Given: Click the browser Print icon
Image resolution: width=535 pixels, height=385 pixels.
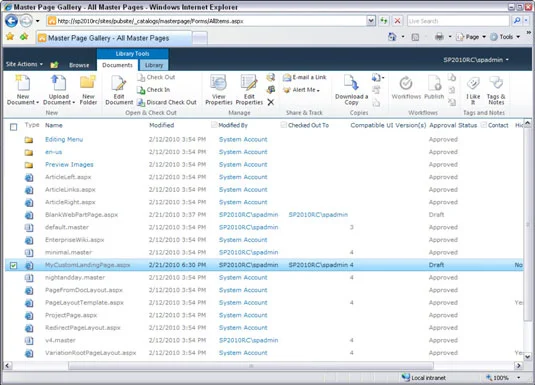Looking at the screenshot, I should point(439,37).
